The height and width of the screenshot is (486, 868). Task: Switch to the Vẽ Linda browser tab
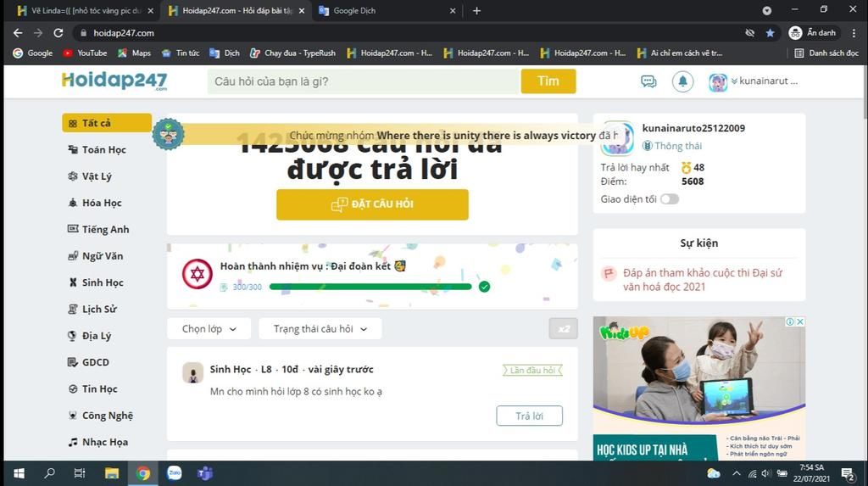(86, 10)
